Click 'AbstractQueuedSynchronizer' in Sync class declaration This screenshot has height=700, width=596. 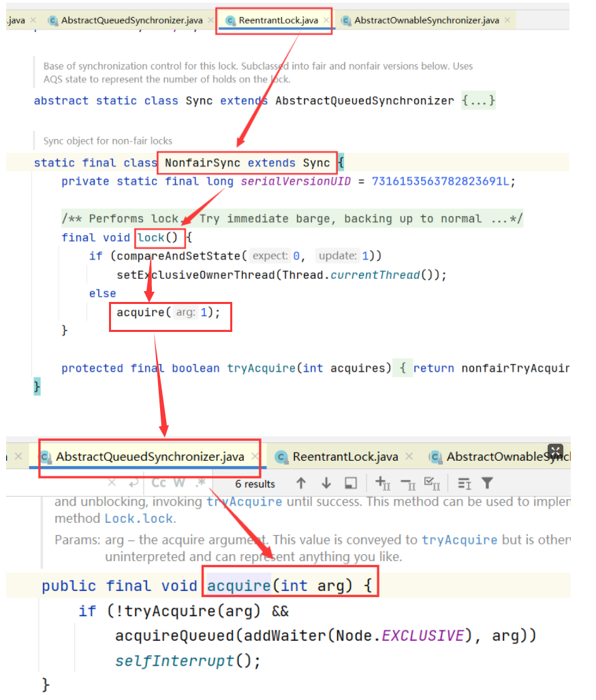(364, 101)
